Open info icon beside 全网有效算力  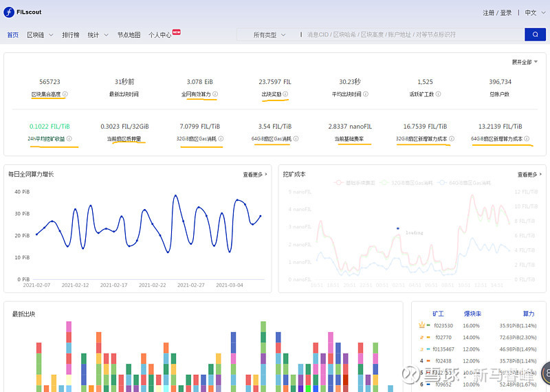tap(215, 94)
